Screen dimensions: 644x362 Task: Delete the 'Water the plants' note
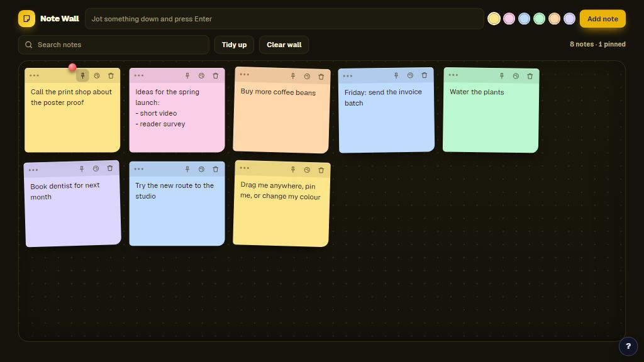(x=530, y=76)
